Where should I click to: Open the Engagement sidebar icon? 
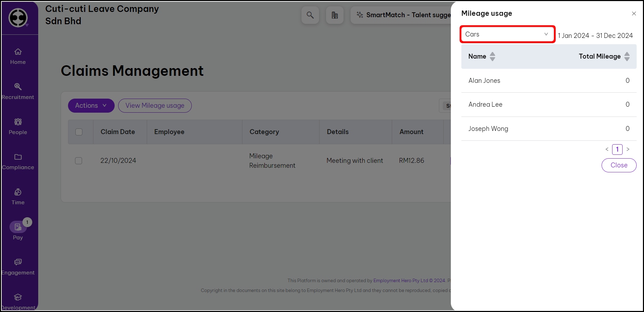click(x=18, y=262)
